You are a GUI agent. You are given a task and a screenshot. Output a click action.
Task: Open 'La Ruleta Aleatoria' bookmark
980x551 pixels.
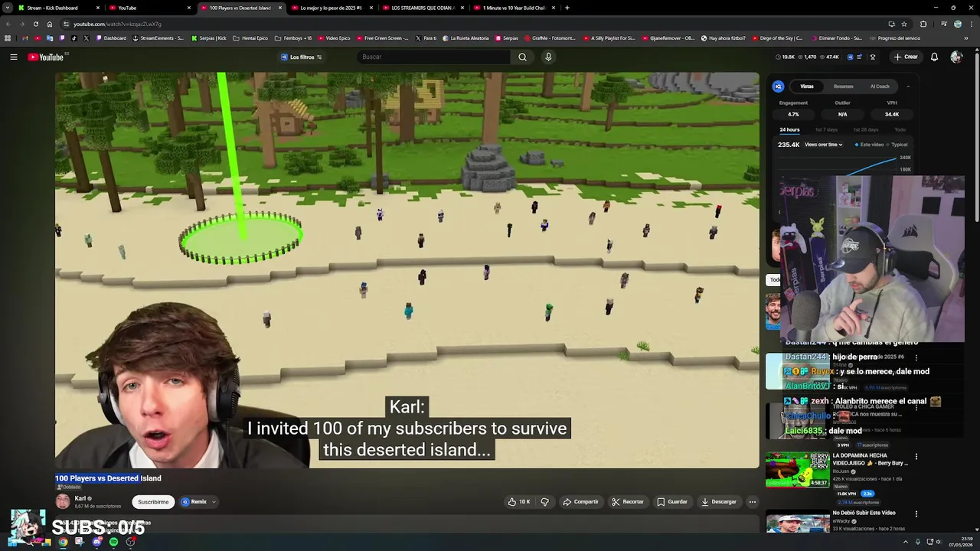[x=465, y=38]
